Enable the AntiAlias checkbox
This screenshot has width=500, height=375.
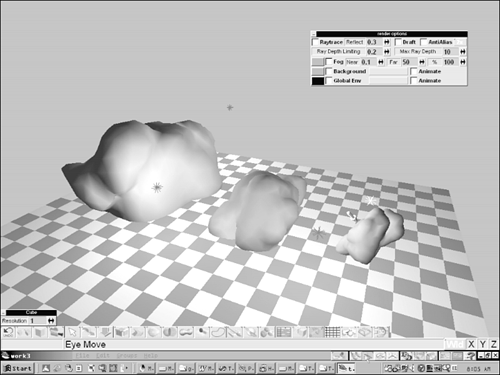pyautogui.click(x=424, y=42)
